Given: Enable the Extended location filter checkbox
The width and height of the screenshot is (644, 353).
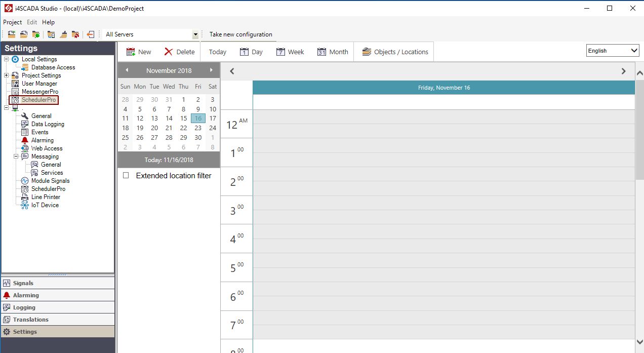Looking at the screenshot, I should [x=126, y=175].
